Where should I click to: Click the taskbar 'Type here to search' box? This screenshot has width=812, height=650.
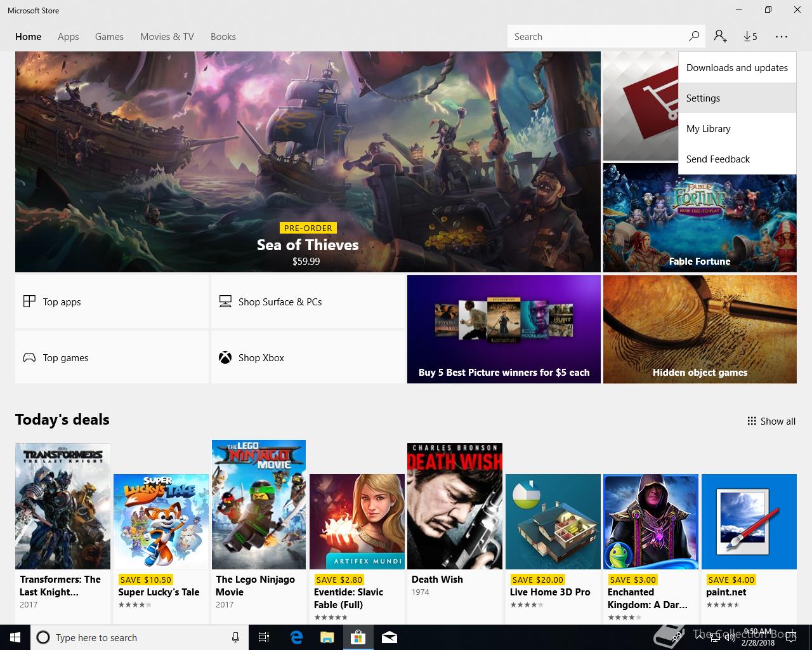[x=138, y=637]
